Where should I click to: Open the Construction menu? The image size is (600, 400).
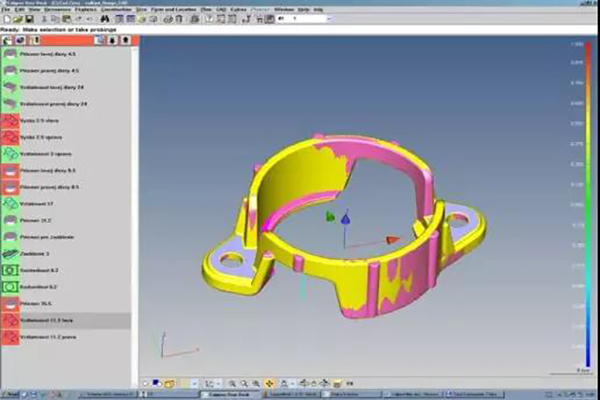click(x=116, y=9)
